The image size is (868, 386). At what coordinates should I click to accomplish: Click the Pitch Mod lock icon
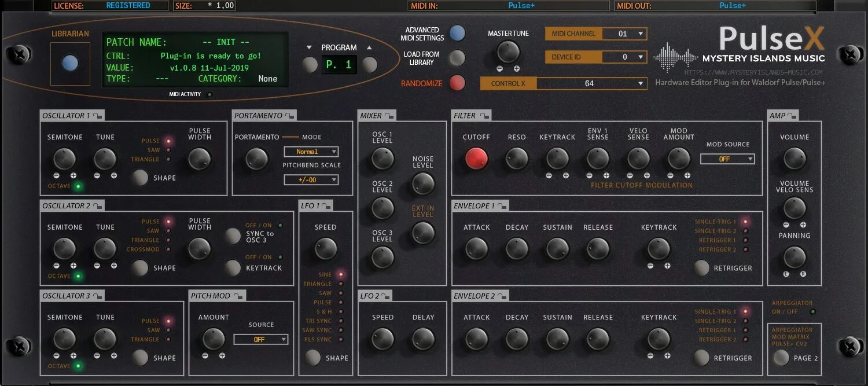[238, 296]
